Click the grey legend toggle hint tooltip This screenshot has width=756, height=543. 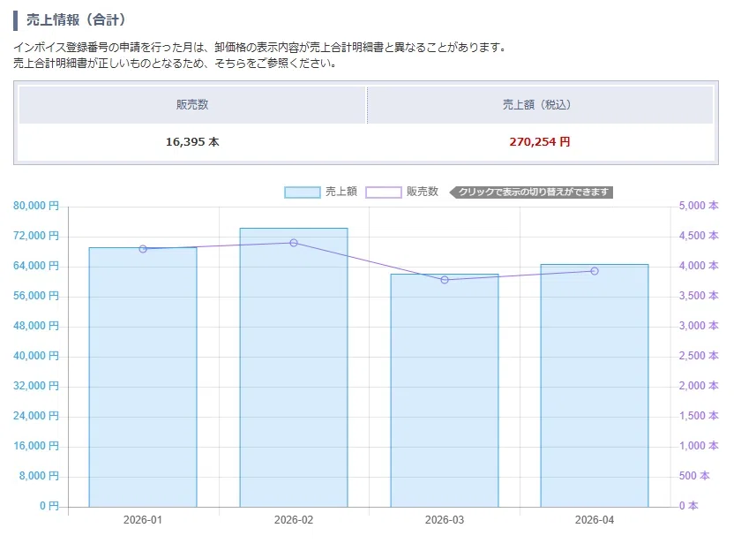point(531,192)
